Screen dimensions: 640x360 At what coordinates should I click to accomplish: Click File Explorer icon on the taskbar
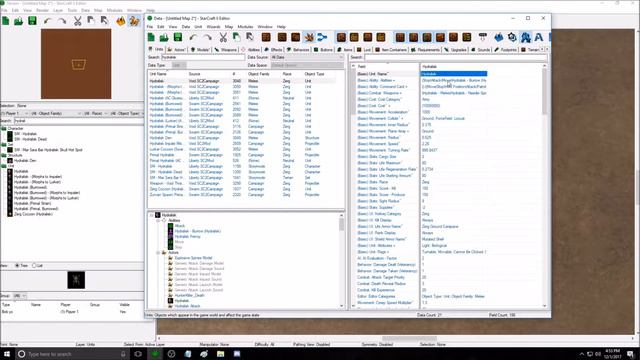[x=220, y=354]
